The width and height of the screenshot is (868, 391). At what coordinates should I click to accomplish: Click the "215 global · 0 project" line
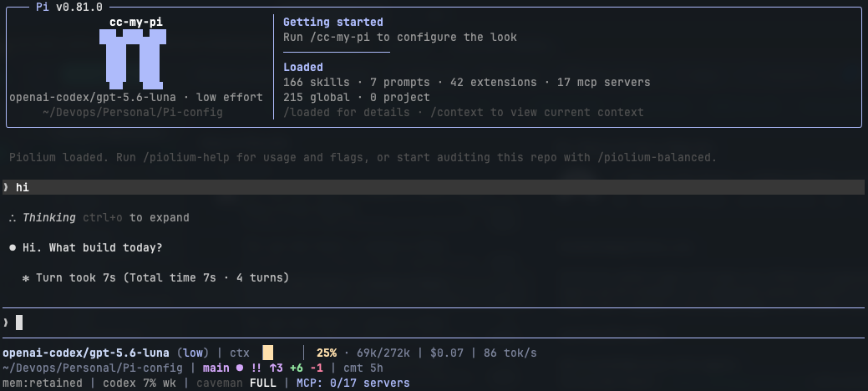click(357, 98)
